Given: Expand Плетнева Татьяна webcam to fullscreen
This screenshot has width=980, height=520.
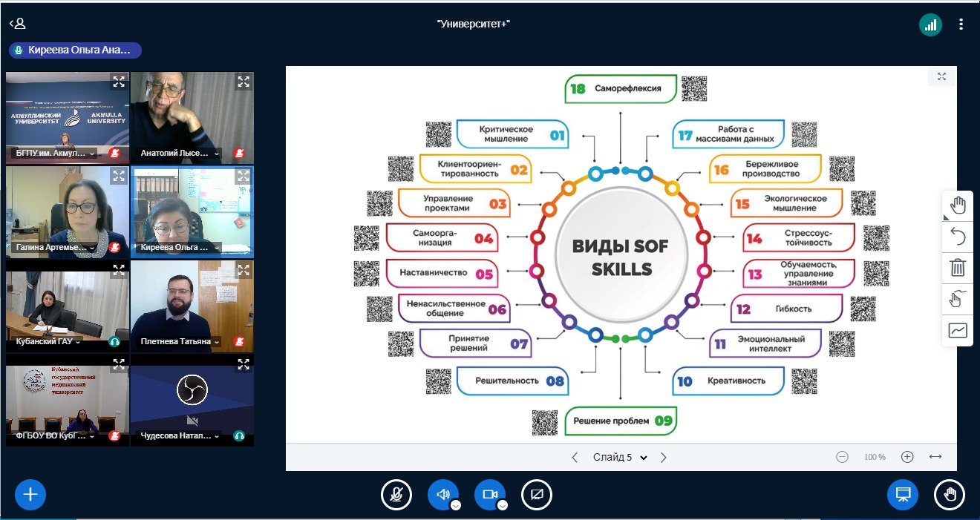Looking at the screenshot, I should click(x=244, y=270).
